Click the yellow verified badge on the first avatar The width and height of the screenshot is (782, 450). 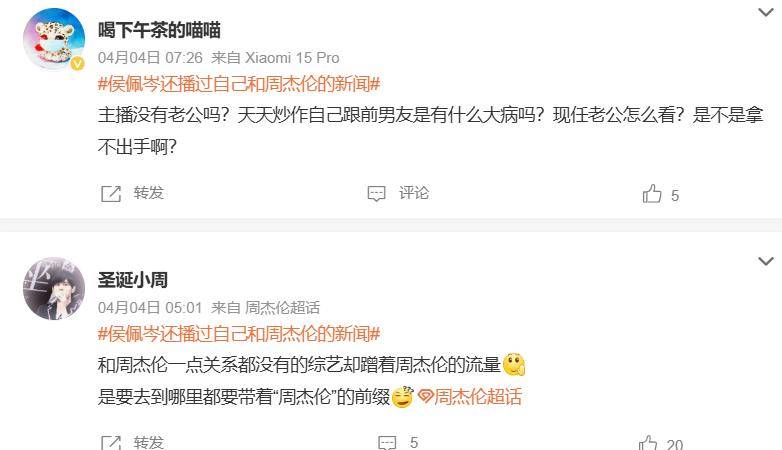pyautogui.click(x=77, y=63)
